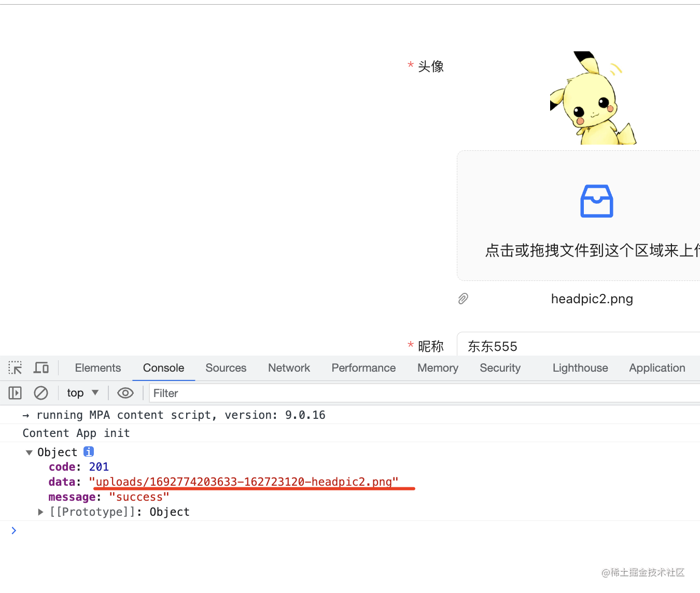Click the Pikachu avatar image
This screenshot has height=593, width=700.
click(593, 98)
